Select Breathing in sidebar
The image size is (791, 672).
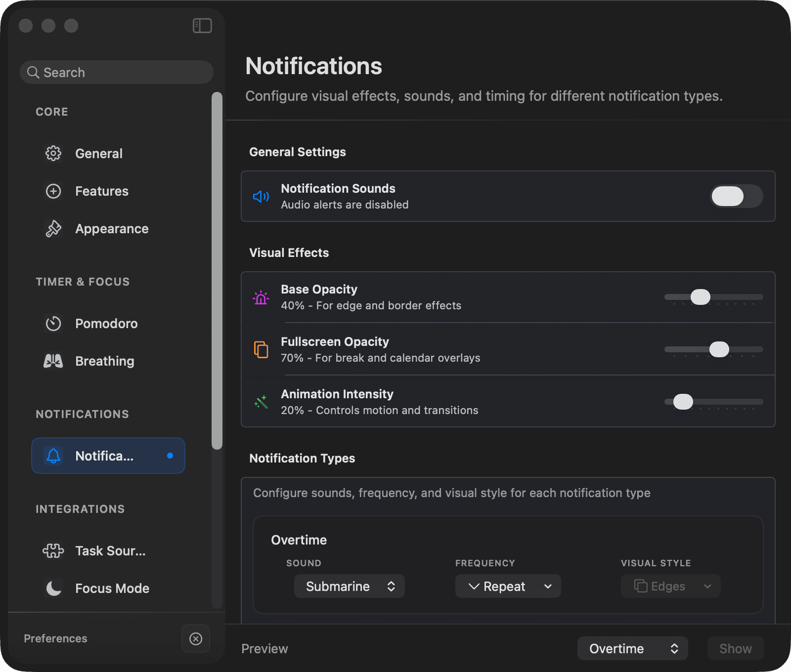click(x=108, y=361)
